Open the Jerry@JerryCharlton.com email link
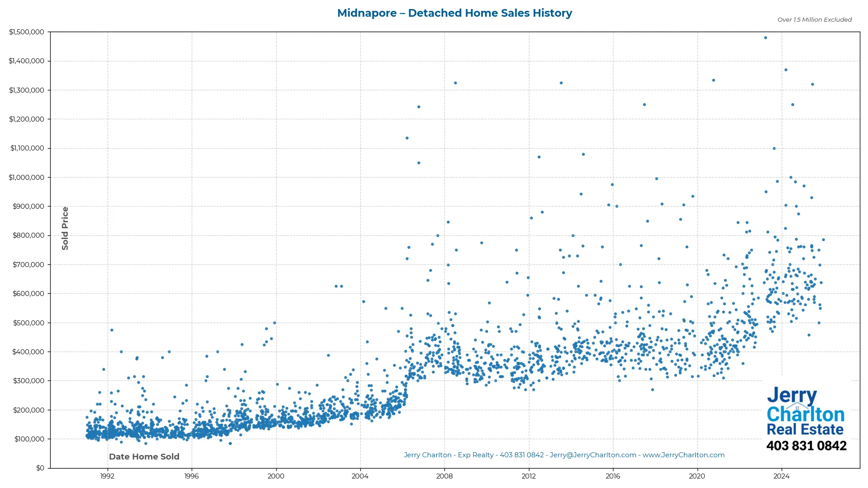868x488 pixels. (x=591, y=455)
